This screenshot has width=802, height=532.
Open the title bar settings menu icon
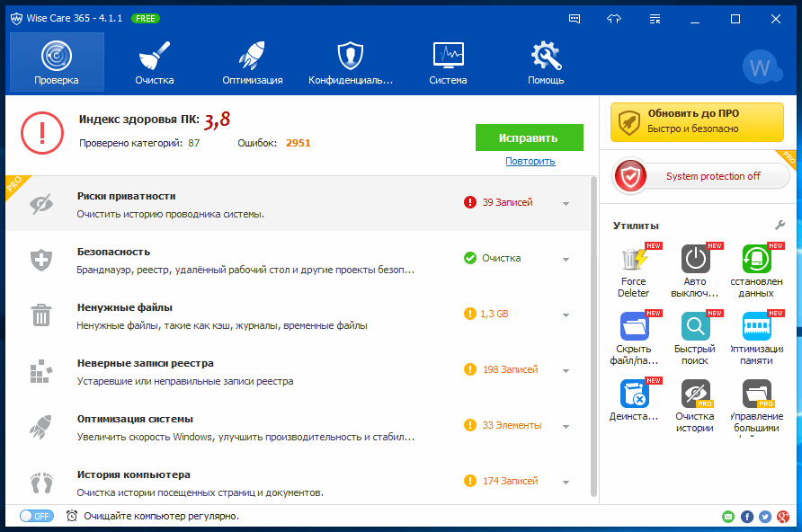tap(655, 19)
